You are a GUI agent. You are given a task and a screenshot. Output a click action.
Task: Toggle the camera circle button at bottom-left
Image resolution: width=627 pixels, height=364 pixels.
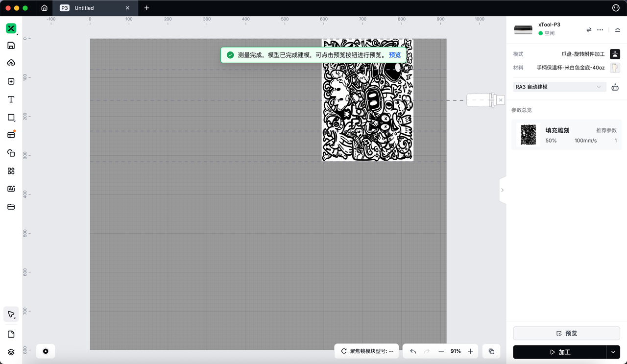46,351
